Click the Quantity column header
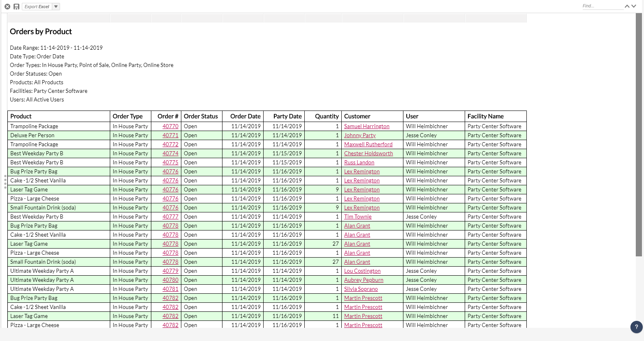The width and height of the screenshot is (644, 341). (x=323, y=116)
